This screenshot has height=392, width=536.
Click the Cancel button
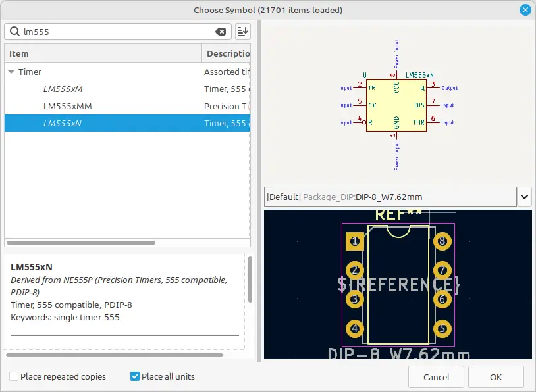tap(436, 377)
